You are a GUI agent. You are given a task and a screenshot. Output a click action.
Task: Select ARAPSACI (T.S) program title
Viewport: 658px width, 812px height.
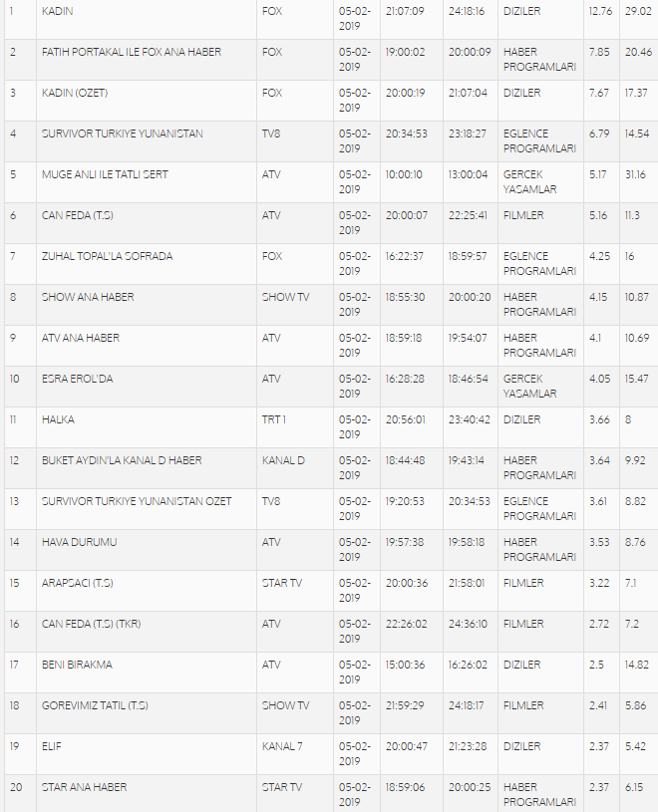coord(78,584)
